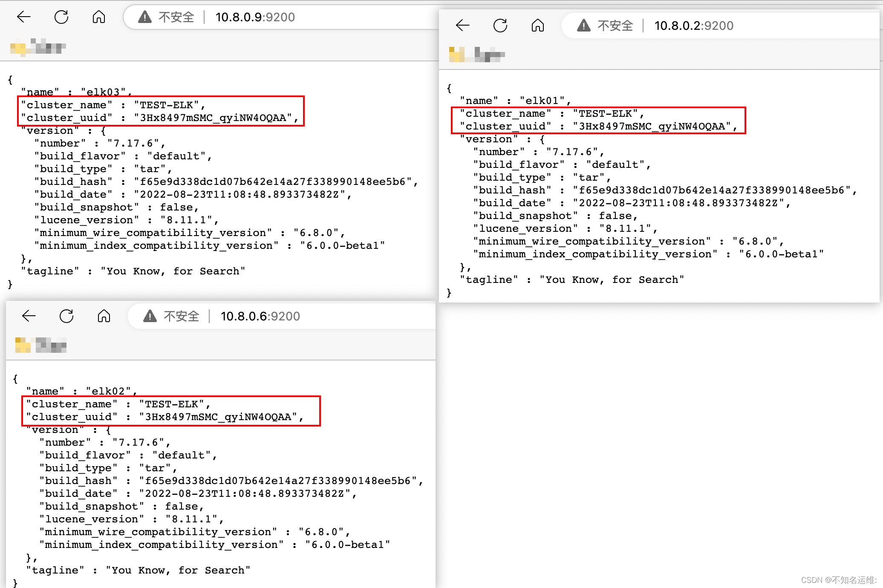
Task: Click cluster_uuid value in elk03 response
Action: tap(213, 118)
